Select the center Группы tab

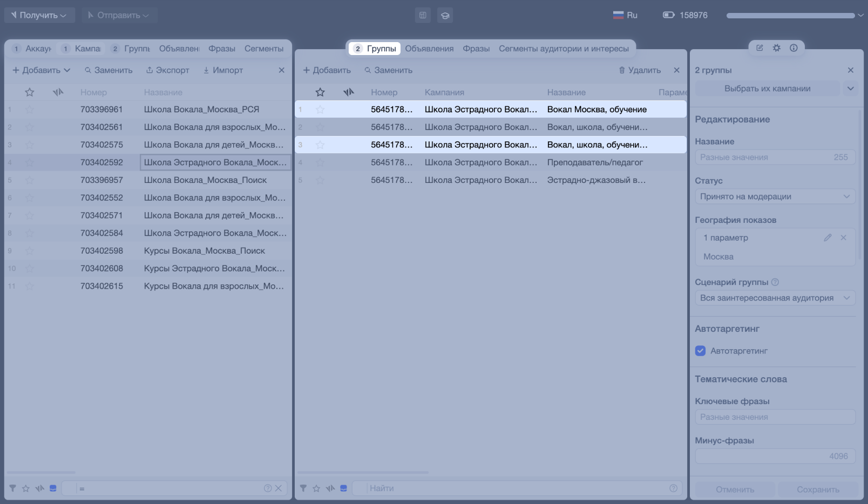pyautogui.click(x=375, y=49)
